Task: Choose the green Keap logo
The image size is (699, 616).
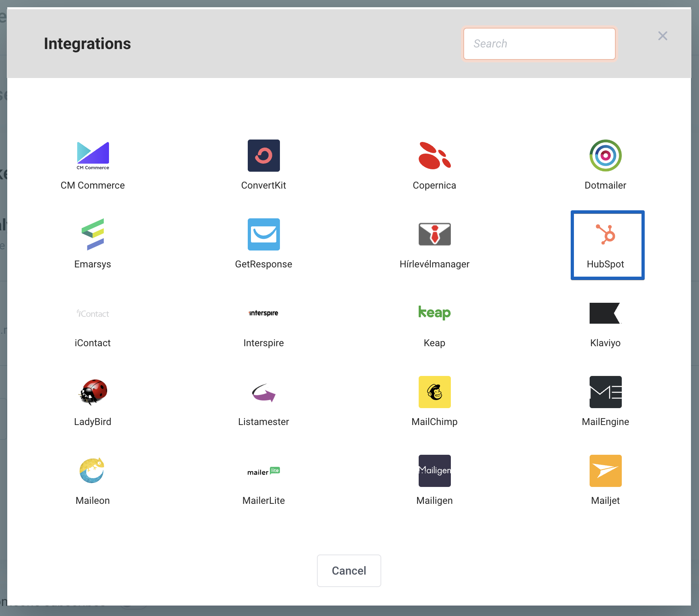Action: [435, 312]
